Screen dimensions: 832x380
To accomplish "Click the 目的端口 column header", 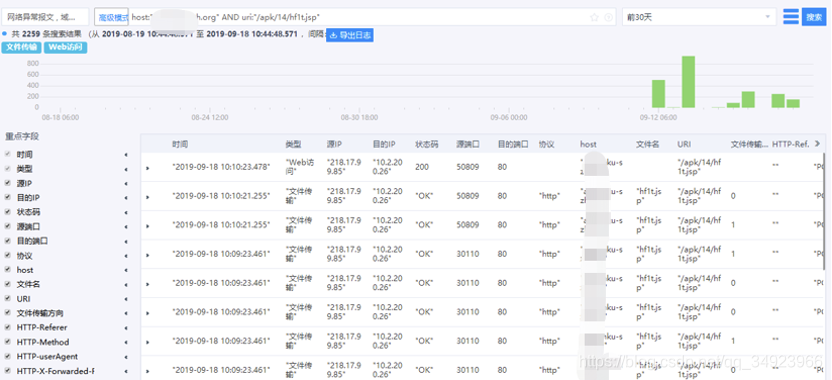I will pos(513,144).
